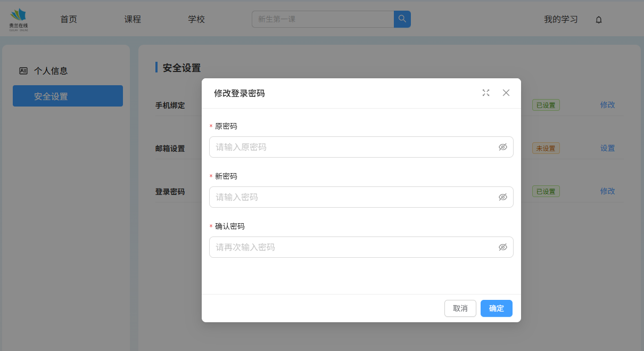The image size is (644, 351).
Task: Focus the 请再次输入密码 confirm field
Action: (x=351, y=247)
